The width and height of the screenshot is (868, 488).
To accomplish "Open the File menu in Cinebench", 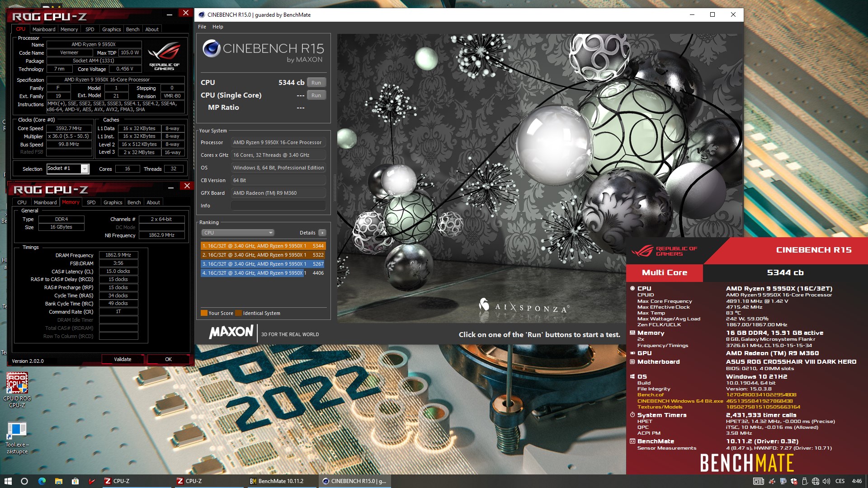I will click(202, 27).
